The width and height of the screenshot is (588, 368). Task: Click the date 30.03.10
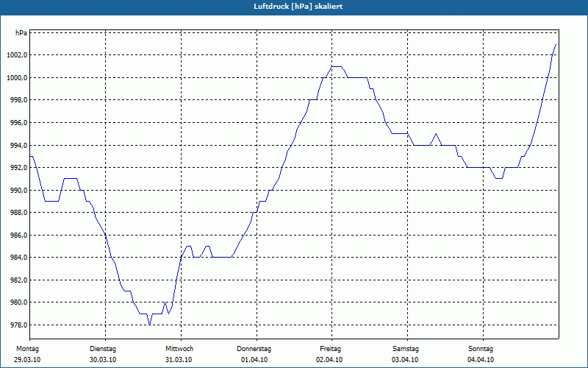tap(103, 360)
